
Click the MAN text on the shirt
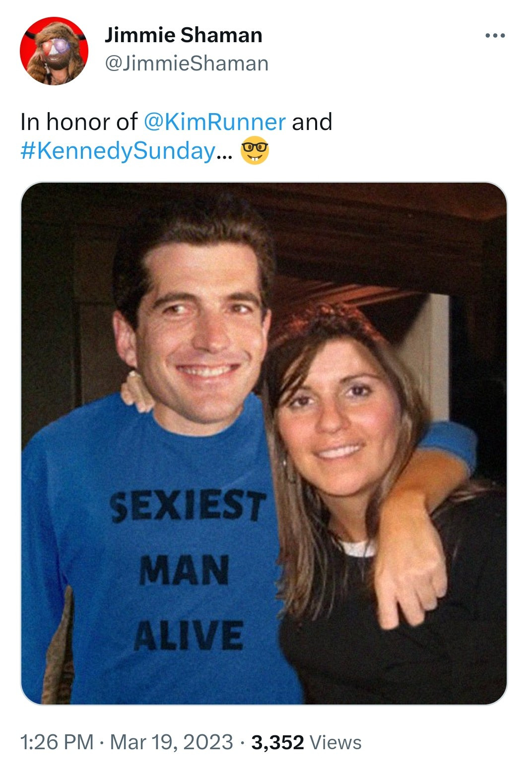184,570
